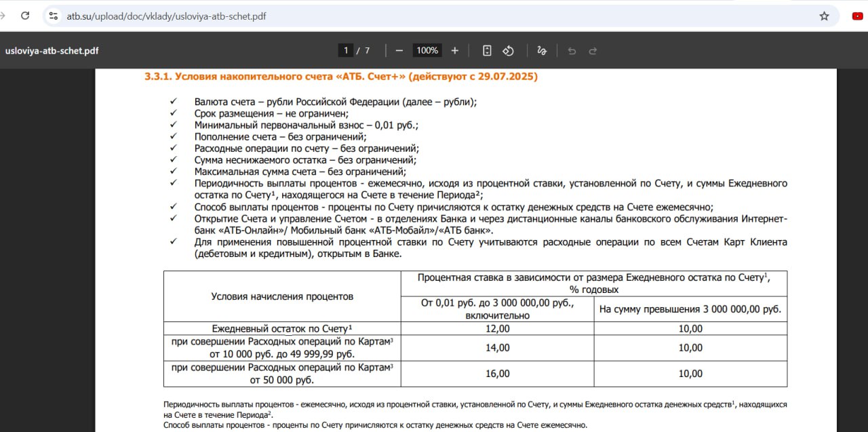Viewport: 868px width, 432px height.
Task: Redo the PDF annotation
Action: [x=593, y=50]
